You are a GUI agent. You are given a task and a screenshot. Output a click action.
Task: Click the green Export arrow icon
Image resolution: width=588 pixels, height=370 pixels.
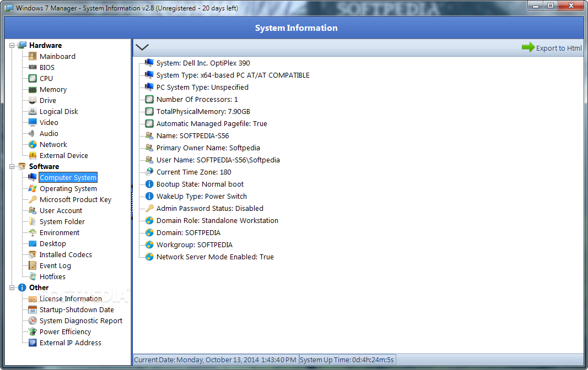528,47
